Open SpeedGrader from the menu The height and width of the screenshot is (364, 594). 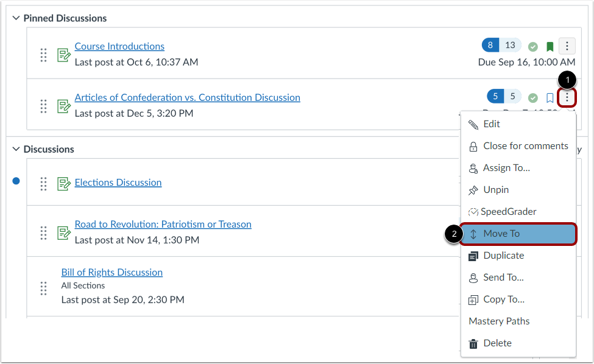point(518,212)
